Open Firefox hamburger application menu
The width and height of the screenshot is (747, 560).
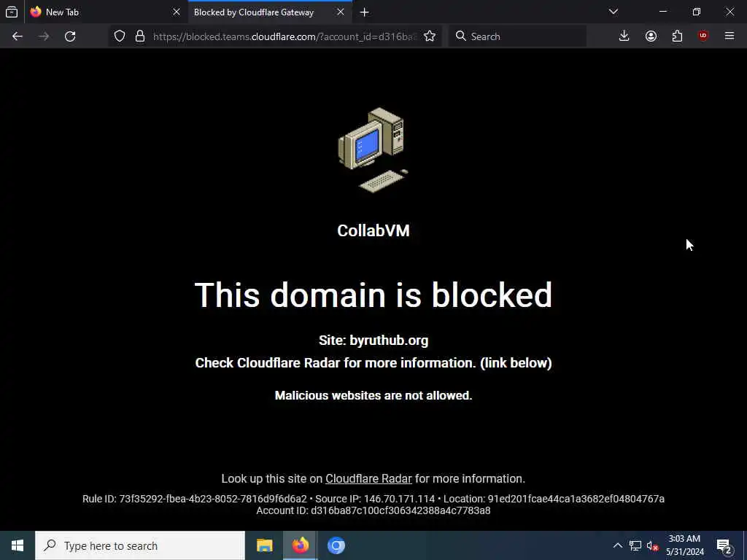coord(729,36)
